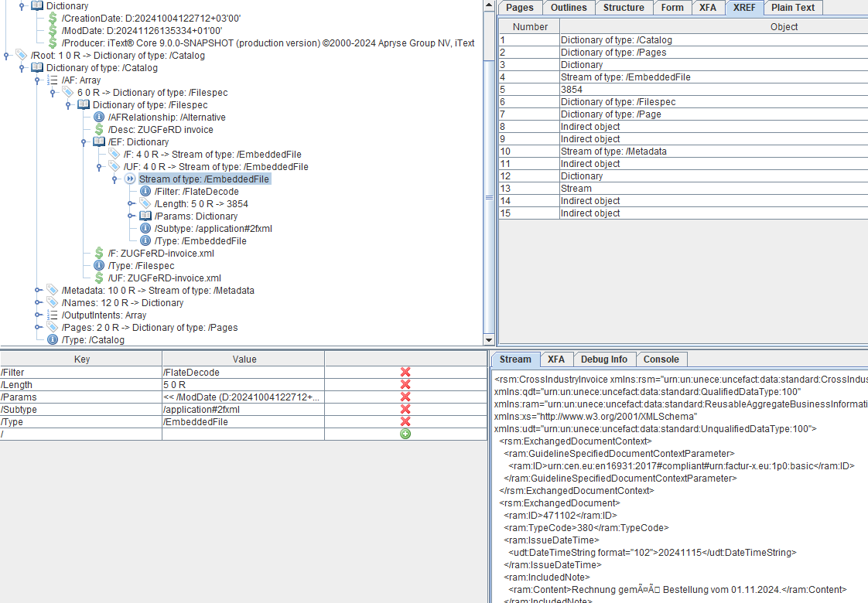Open the Plain Text tab
Screen dimensions: 868x603
(794, 8)
